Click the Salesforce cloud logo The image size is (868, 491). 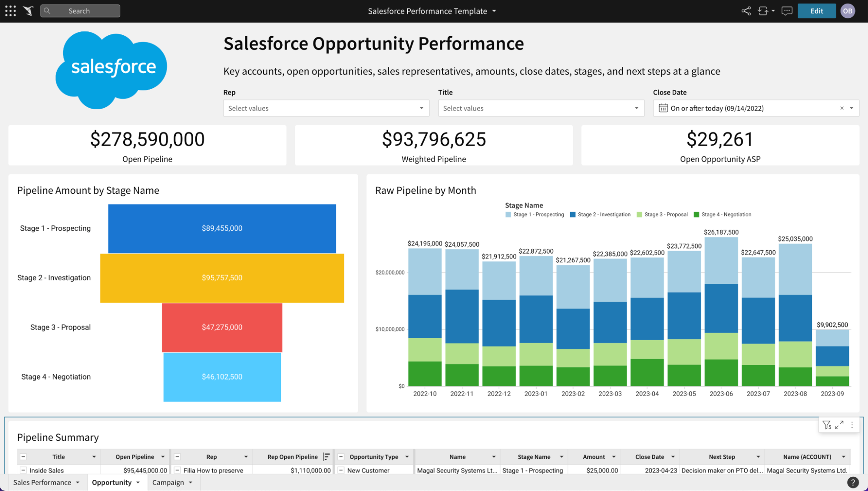pyautogui.click(x=111, y=70)
